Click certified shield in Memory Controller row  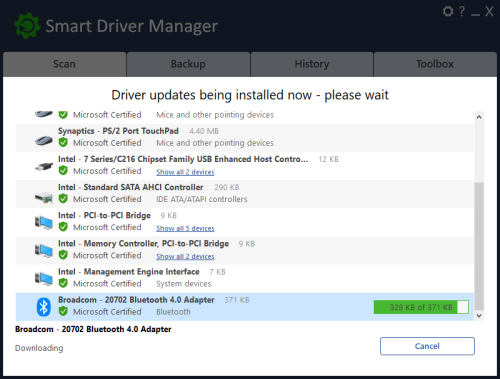63,255
